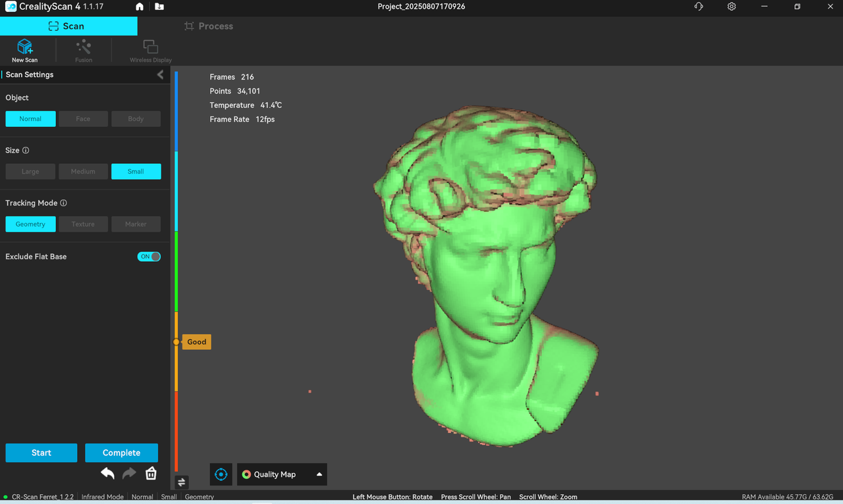Click the New Scan icon
The image size is (843, 504).
24,47
